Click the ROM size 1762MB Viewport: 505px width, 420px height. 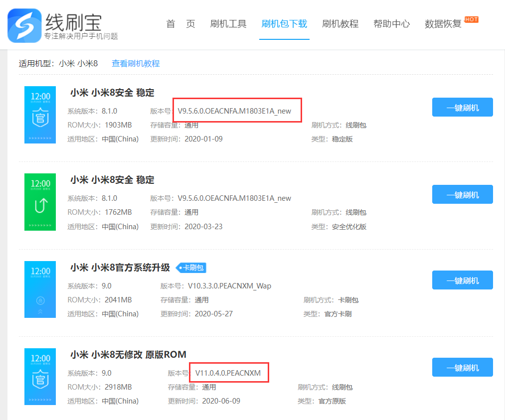point(118,212)
